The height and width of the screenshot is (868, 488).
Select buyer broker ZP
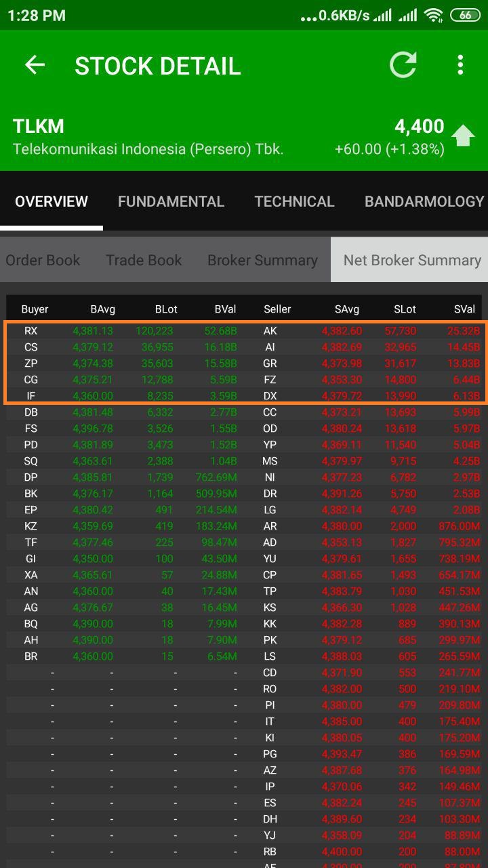tap(30, 363)
